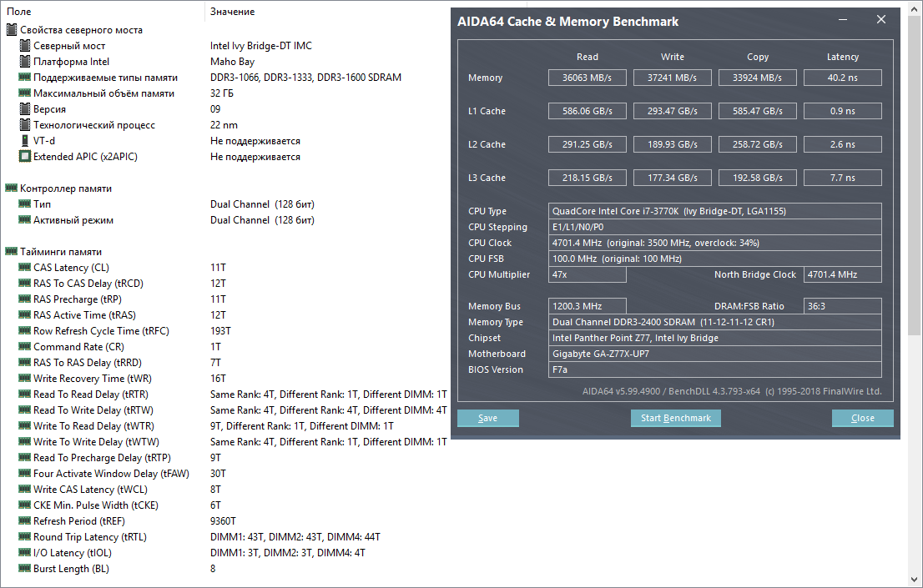The width and height of the screenshot is (923, 588).
Task: Select the L1 Cache Read value 586.06 GB/s
Action: [587, 111]
